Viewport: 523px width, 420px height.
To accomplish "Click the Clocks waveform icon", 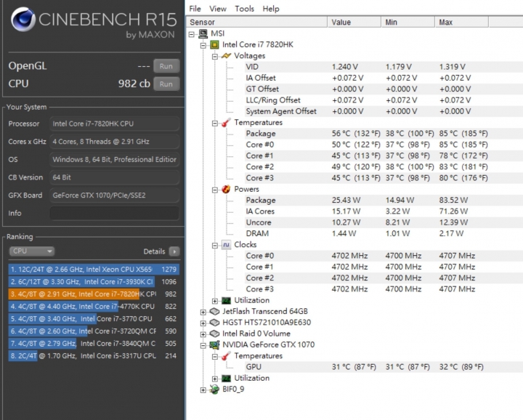I will (x=226, y=245).
